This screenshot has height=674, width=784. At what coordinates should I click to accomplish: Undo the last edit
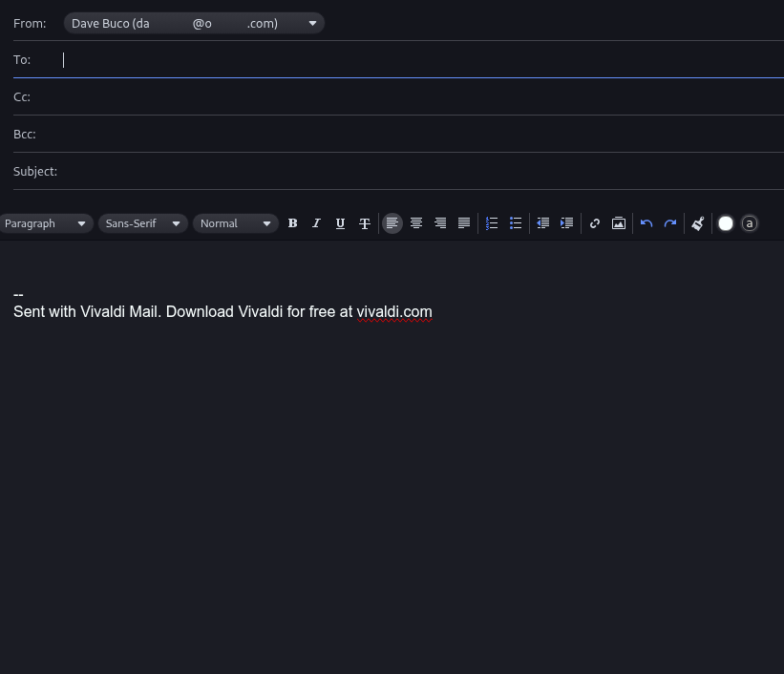tap(646, 223)
